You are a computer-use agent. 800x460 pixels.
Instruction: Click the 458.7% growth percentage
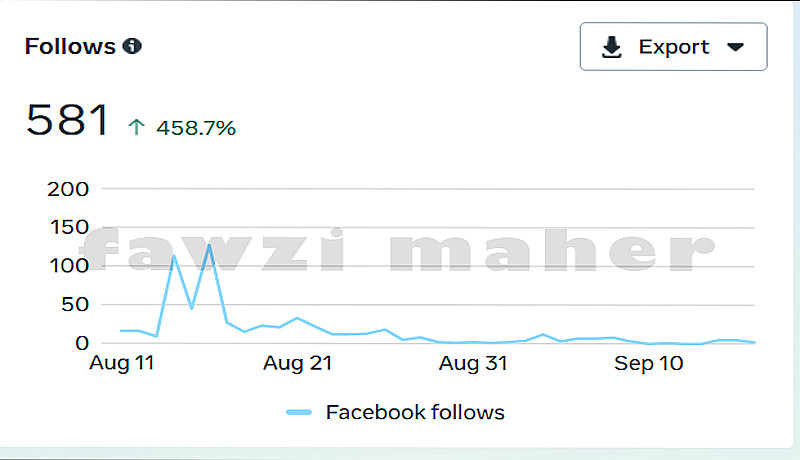(195, 128)
